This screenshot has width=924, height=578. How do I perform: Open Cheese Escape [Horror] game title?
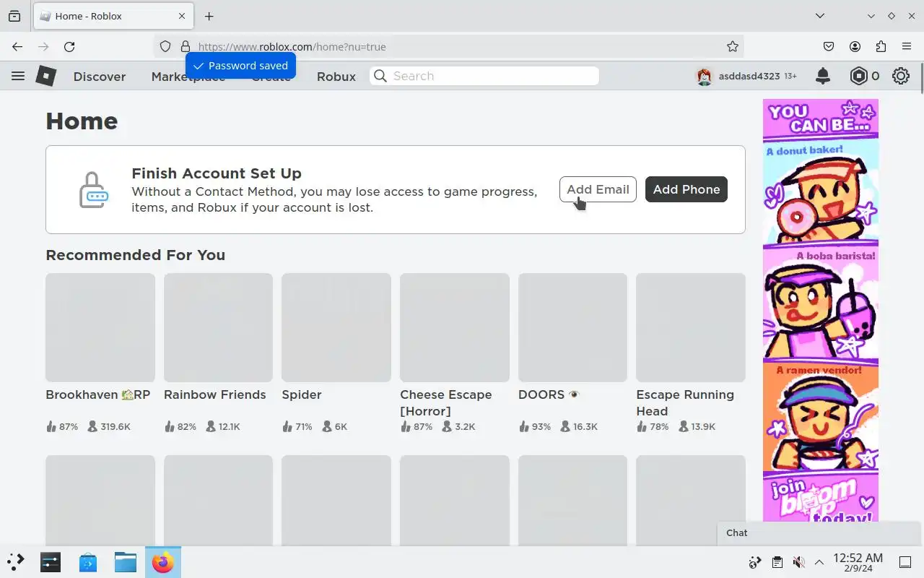pos(446,402)
